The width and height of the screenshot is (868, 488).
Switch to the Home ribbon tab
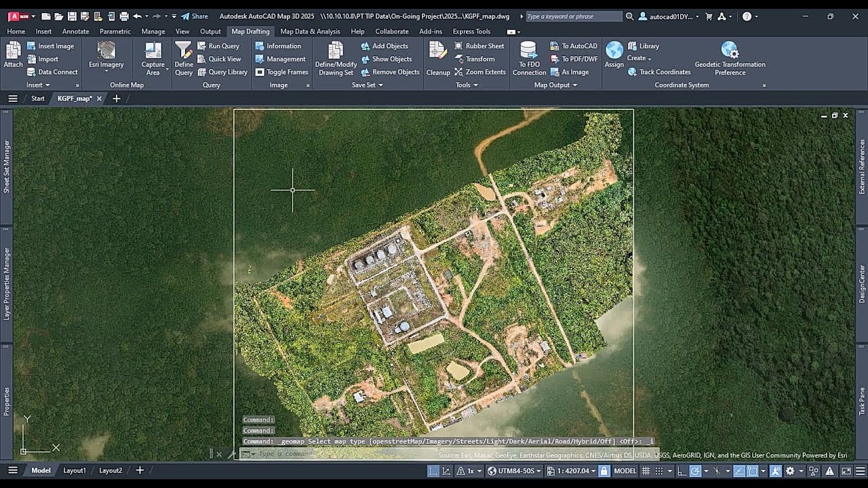tap(16, 31)
